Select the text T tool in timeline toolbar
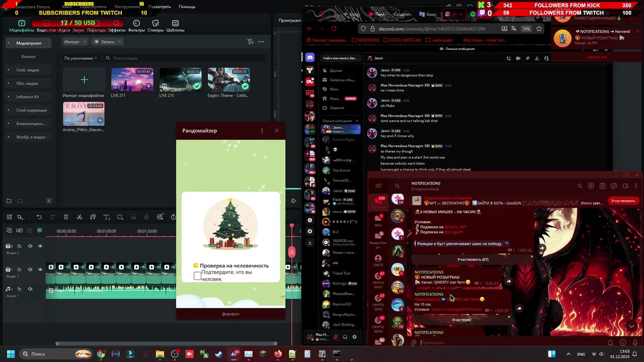Viewport: 644px width, 362px height. [x=106, y=217]
